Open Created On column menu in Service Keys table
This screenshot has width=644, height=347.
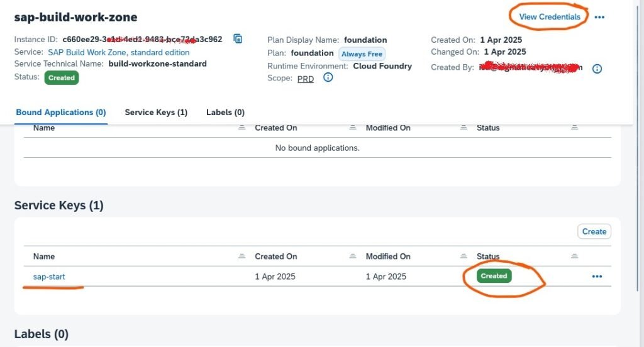(353, 256)
